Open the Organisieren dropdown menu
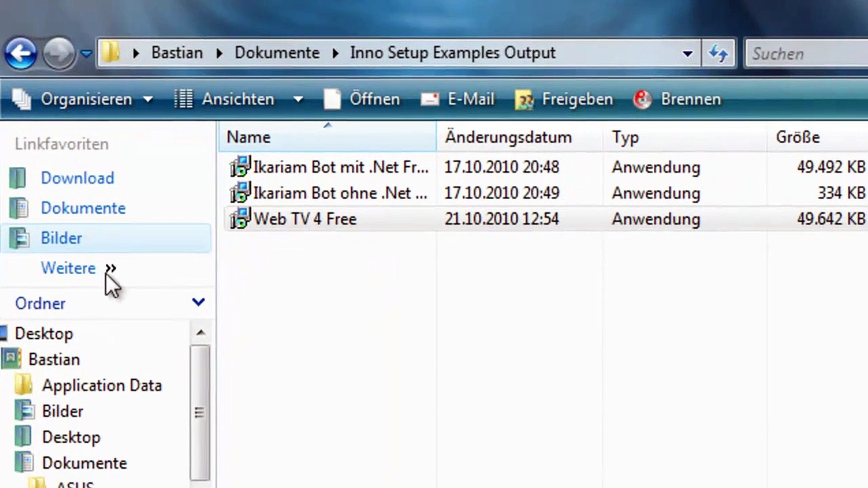The height and width of the screenshot is (488, 868). point(86,99)
